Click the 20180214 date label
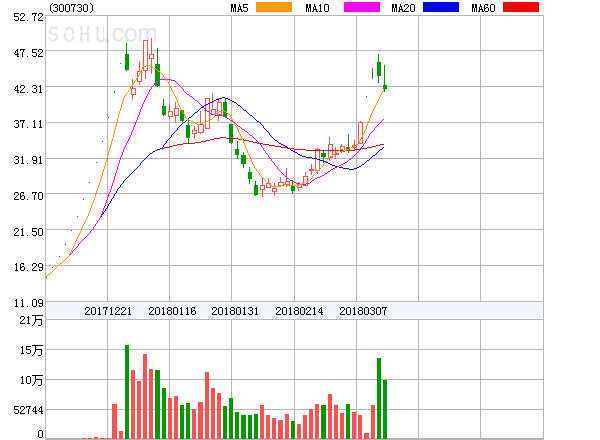Viewport: 600px width, 440px height. (299, 311)
